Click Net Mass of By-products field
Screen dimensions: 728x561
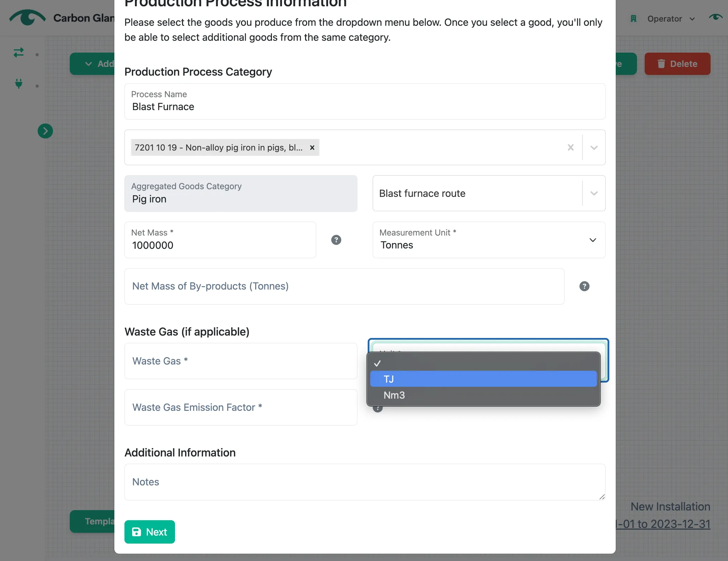[x=344, y=286]
